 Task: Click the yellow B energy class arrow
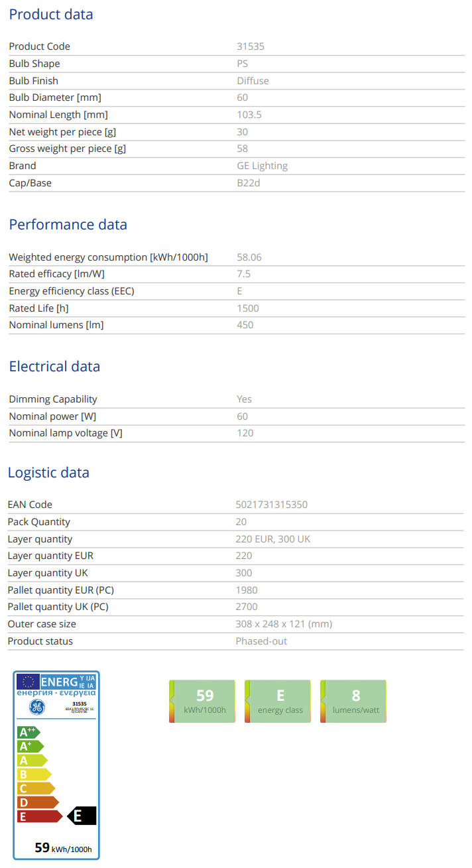tap(34, 774)
